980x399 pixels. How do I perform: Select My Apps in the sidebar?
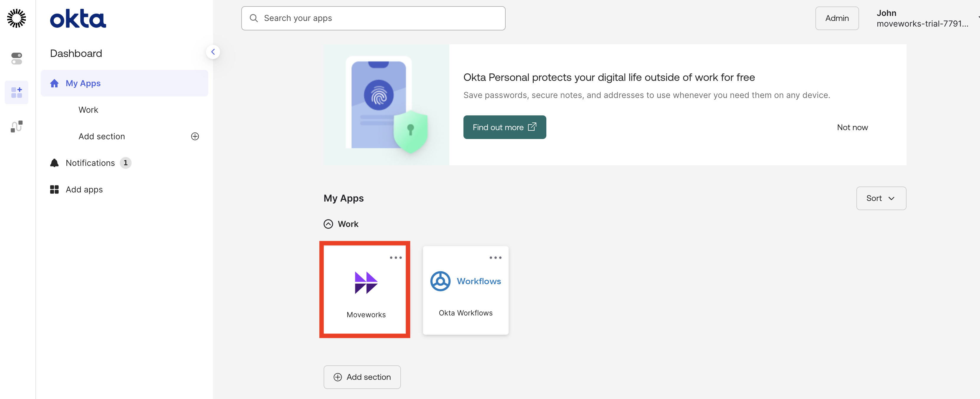[83, 84]
